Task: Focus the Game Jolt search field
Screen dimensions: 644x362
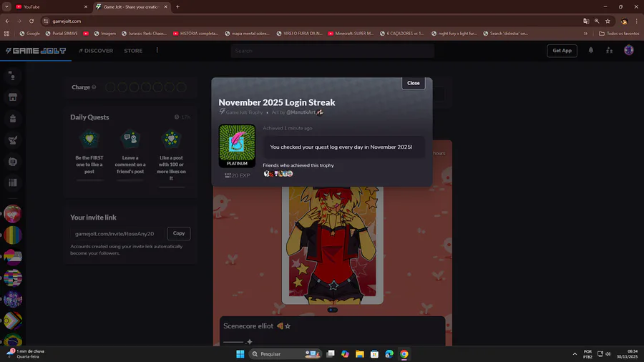Action: point(332,51)
